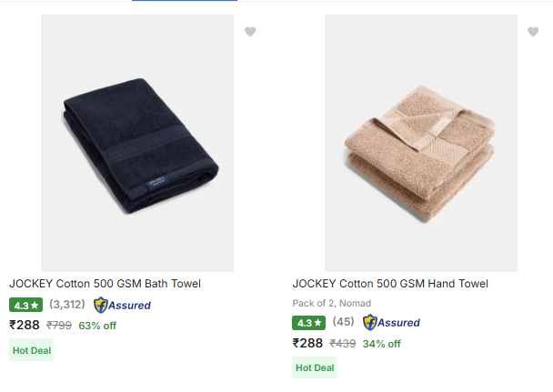Click the Assured badge on the Hand Towel
This screenshot has height=392, width=553.
click(x=391, y=323)
